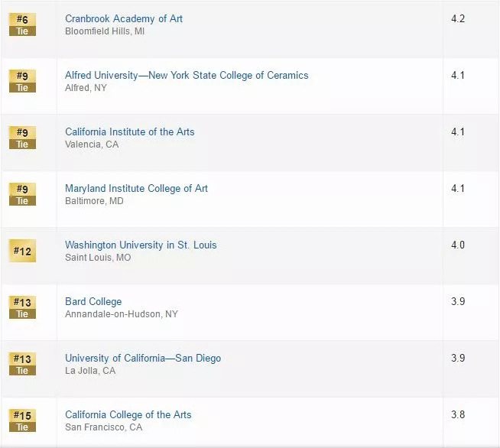Click the Bloomfield Hills, MI location text

point(105,31)
